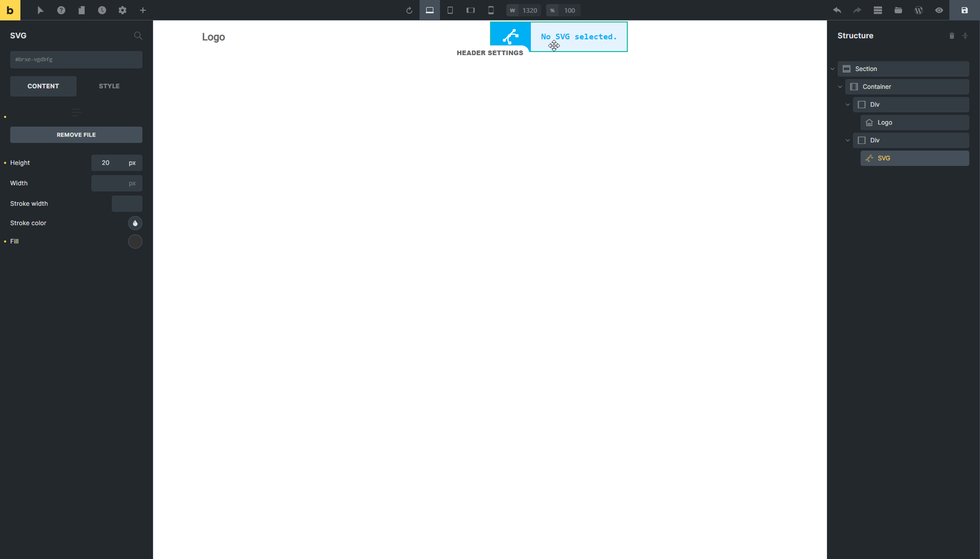The height and width of the screenshot is (559, 980).
Task: Click the Width input field
Action: click(x=116, y=183)
